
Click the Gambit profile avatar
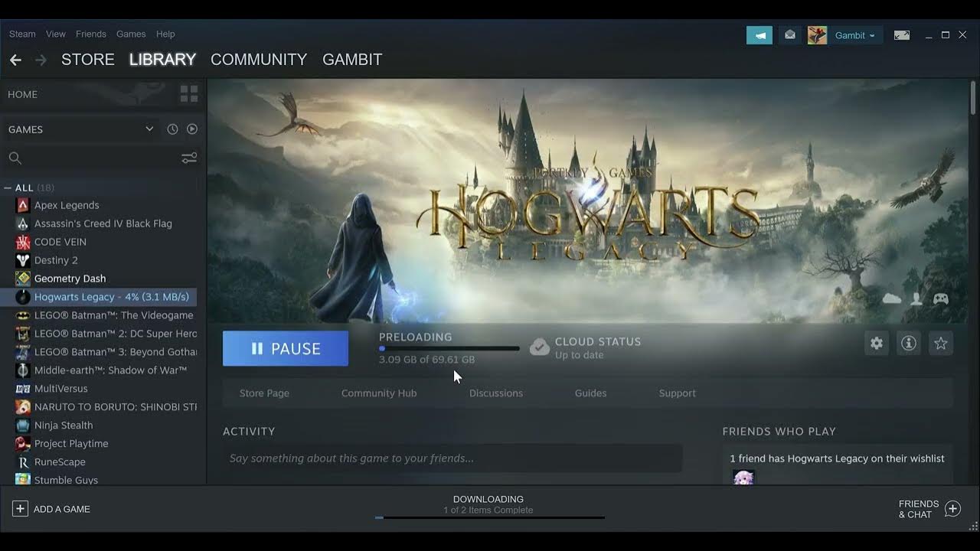tap(817, 35)
